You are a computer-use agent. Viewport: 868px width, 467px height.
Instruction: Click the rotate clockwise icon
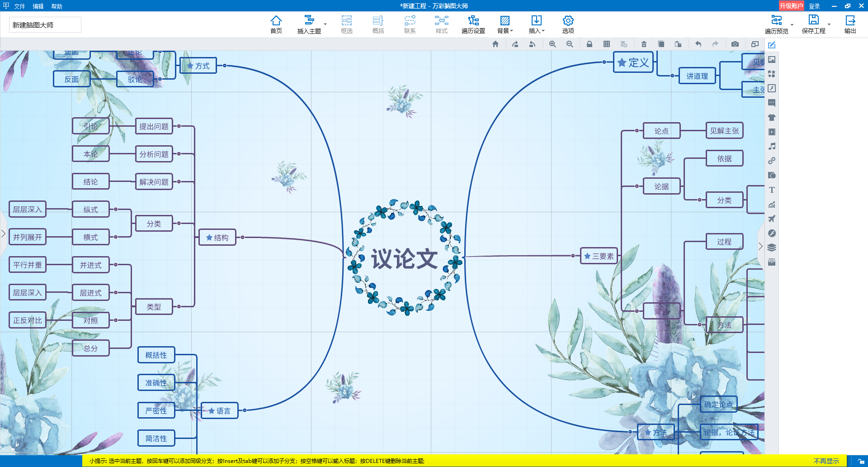click(515, 44)
